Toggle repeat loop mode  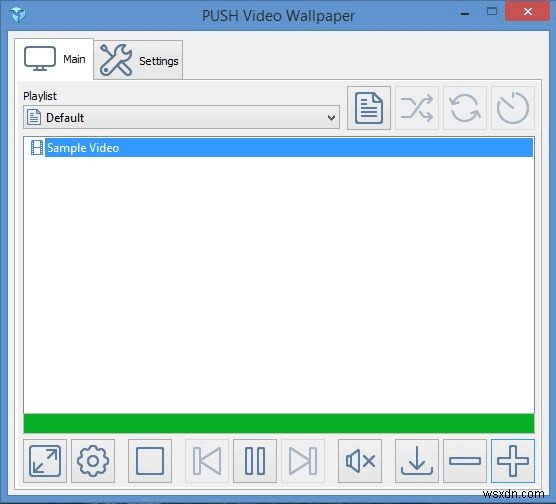coord(465,108)
